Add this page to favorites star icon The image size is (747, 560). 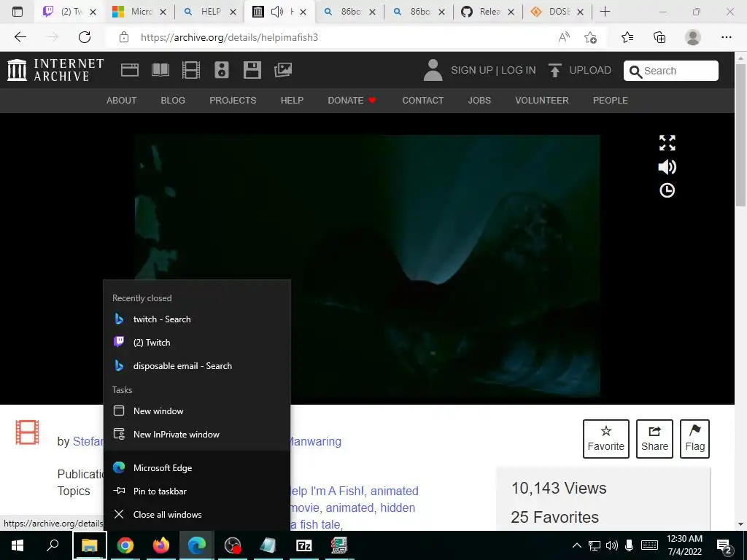point(591,37)
